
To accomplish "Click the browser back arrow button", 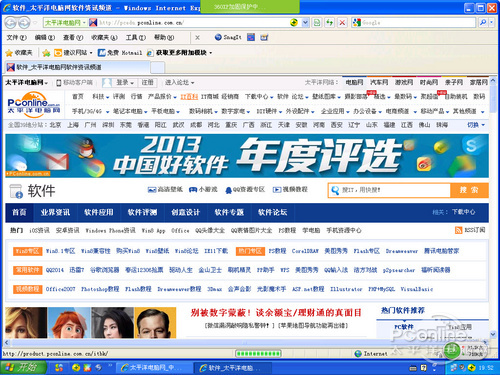I will coord(10,23).
